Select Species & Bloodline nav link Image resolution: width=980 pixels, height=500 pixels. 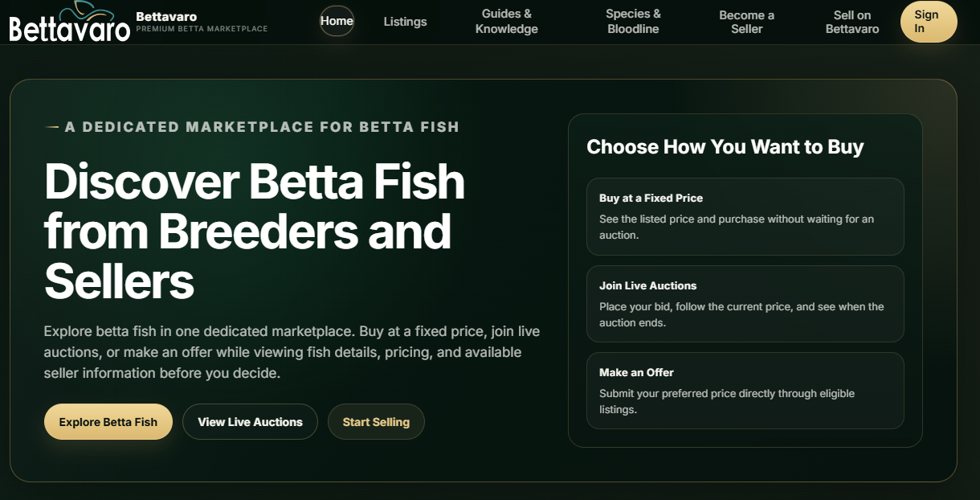[633, 22]
